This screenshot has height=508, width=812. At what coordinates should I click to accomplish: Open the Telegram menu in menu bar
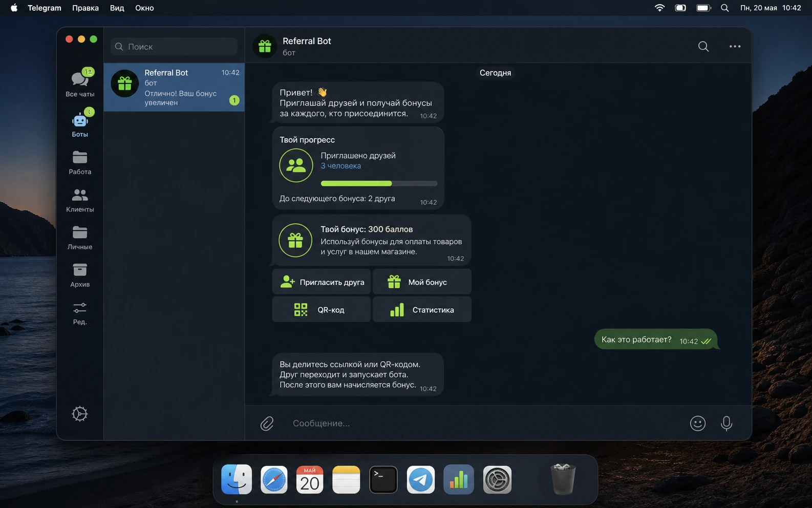point(45,8)
